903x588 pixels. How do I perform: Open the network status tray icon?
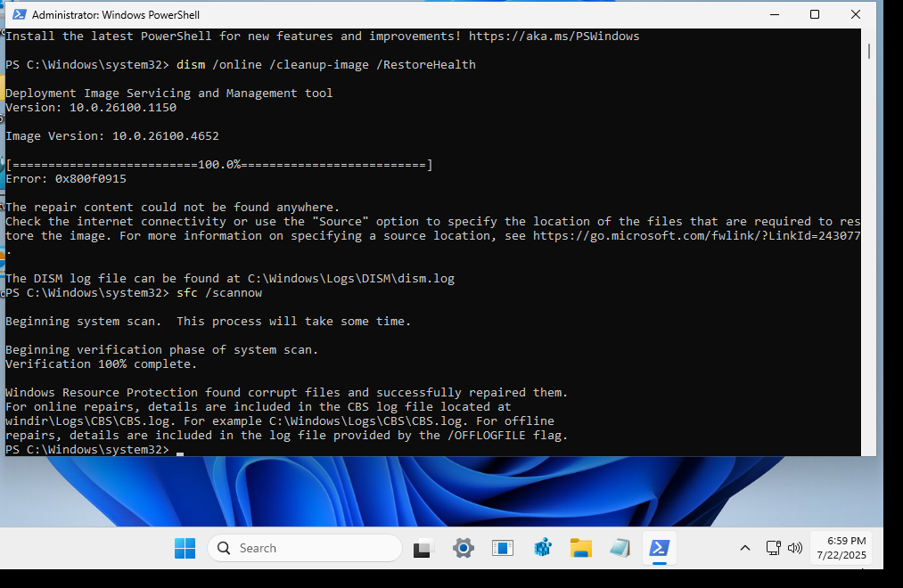[x=773, y=548]
